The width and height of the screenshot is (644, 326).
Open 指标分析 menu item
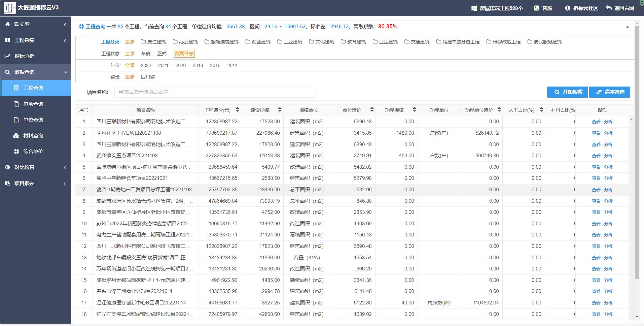coord(36,56)
